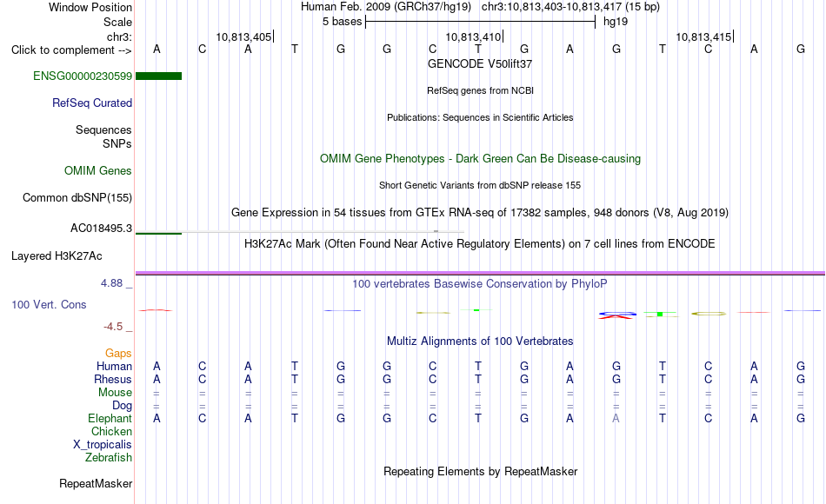This screenshot has height=504, width=826.
Task: Click the Scale label on the left
Action: pos(117,22)
